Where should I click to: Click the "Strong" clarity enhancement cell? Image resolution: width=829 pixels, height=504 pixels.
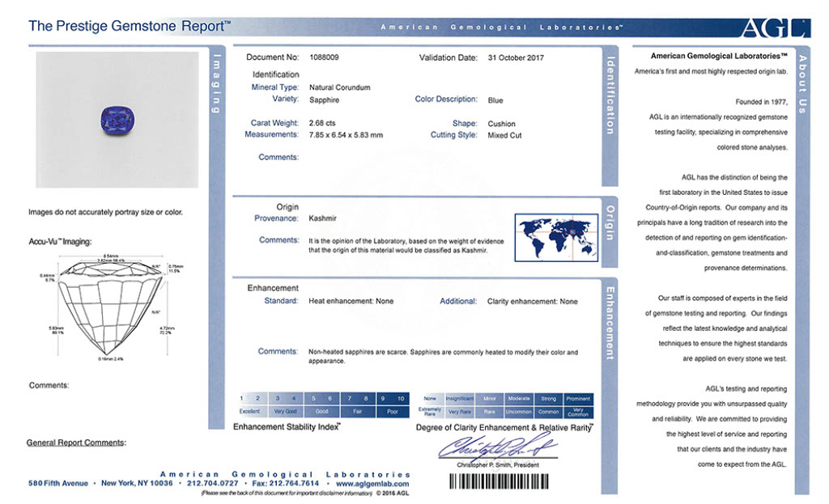point(548,399)
